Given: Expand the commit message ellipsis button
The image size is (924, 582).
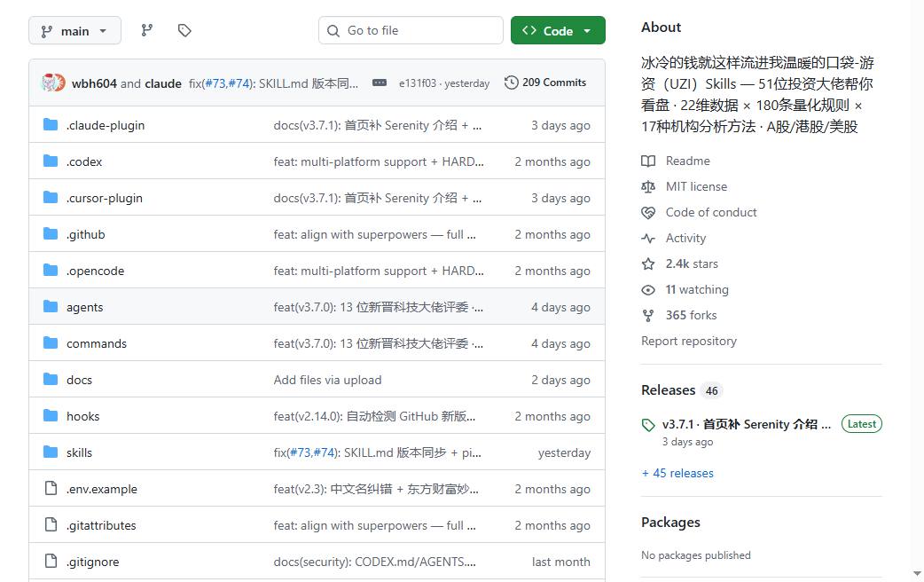Looking at the screenshot, I should click(x=380, y=83).
